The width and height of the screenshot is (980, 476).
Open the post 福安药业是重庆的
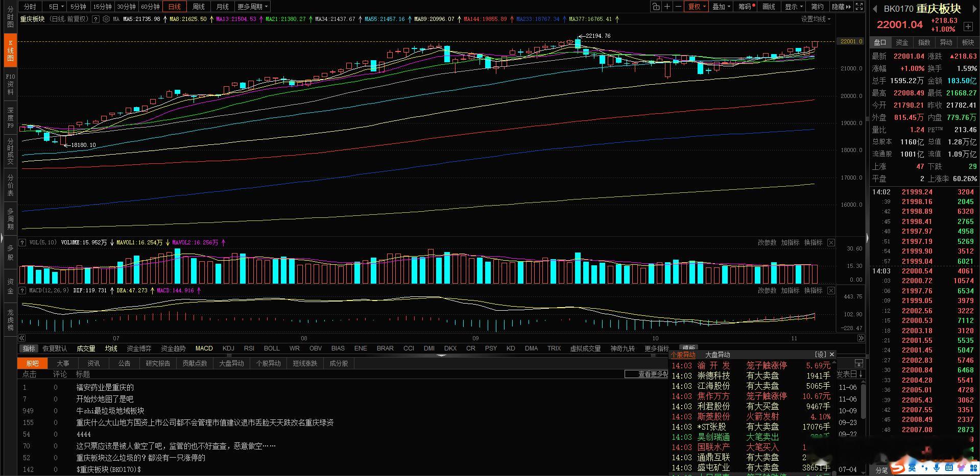(105, 387)
